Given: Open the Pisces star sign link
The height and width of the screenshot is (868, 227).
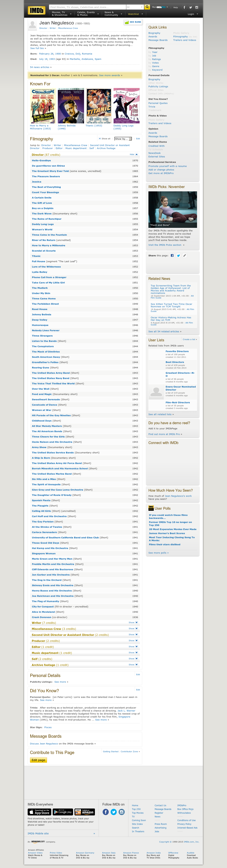Looking at the screenshot, I should pos(48,727).
